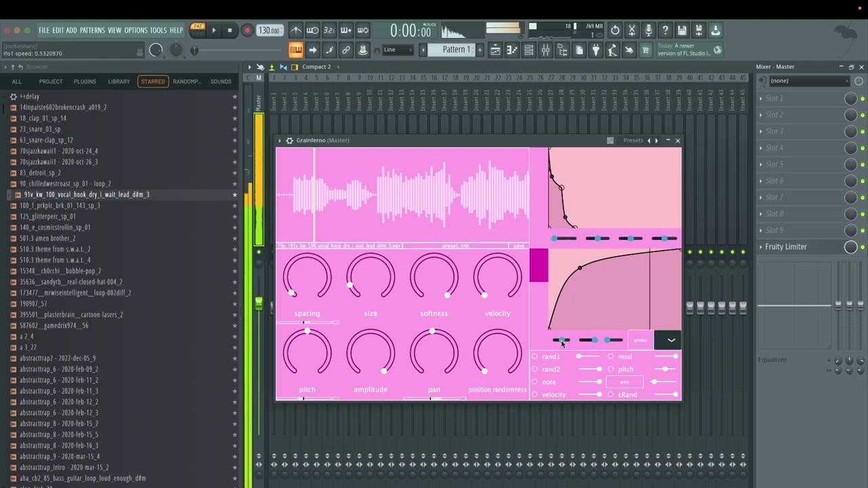Open the mixer view icon
Screen dimensions: 868x488
tap(545, 49)
